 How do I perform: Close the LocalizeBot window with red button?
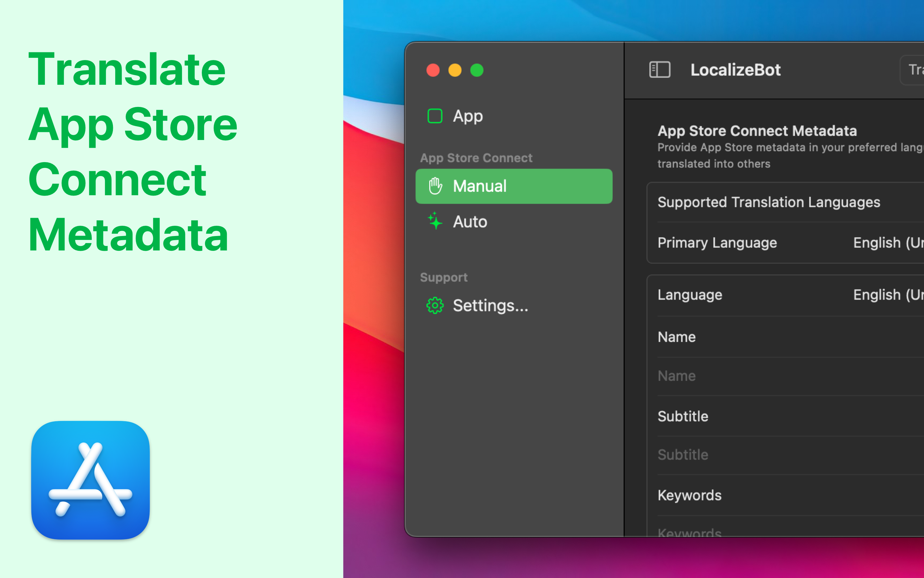pos(433,70)
